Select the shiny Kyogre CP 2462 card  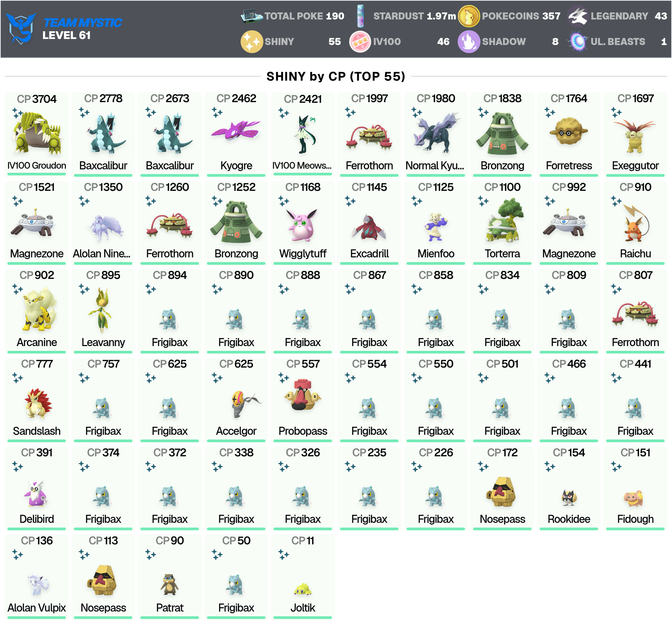click(x=236, y=134)
